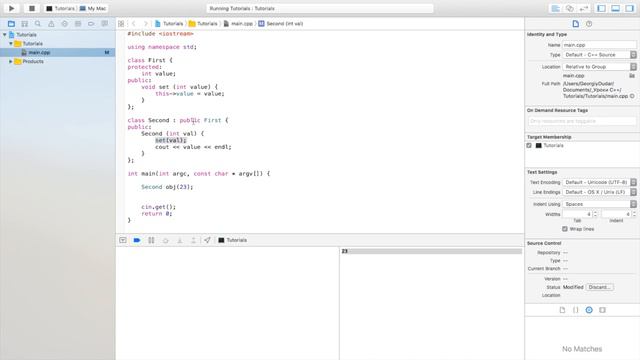Show the file template library
Viewport: 640px width, 360px height.
[x=562, y=310]
